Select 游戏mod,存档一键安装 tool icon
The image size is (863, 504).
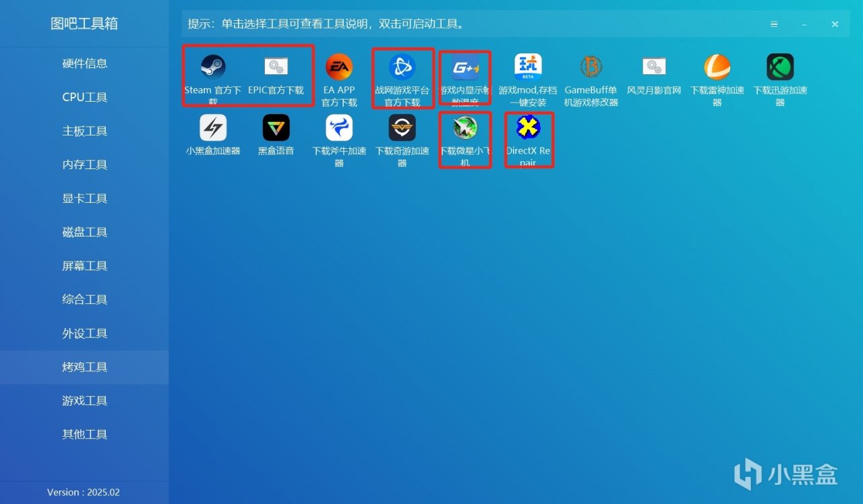[x=528, y=67]
